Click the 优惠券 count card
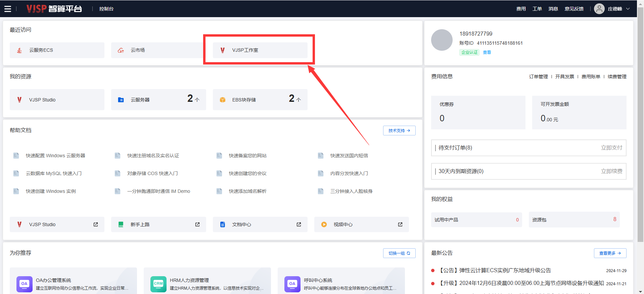 click(x=478, y=113)
